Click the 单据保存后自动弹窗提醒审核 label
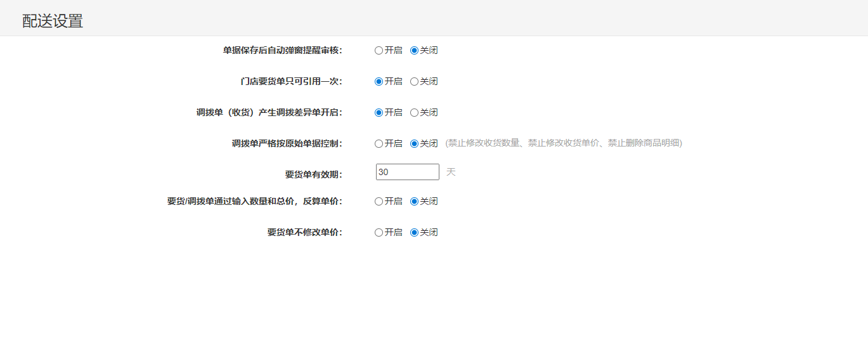Screen dimensions: 868x347 (x=282, y=50)
